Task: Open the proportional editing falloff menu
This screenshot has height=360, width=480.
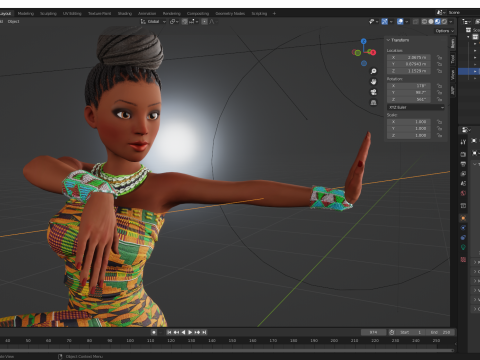Action: (x=214, y=21)
